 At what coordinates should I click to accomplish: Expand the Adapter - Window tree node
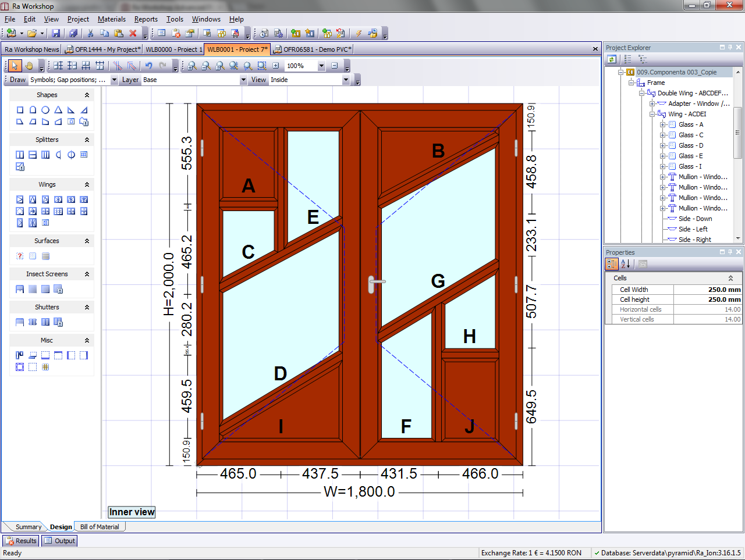(652, 104)
